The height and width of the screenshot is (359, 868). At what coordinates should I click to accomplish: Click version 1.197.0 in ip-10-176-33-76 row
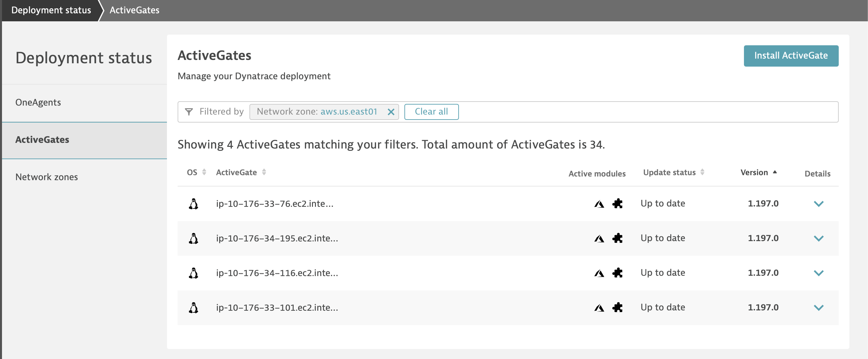(x=763, y=203)
